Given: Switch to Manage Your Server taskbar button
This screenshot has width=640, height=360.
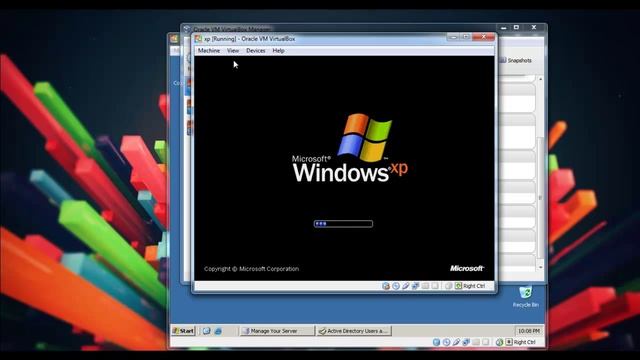Looking at the screenshot, I should pos(277,331).
